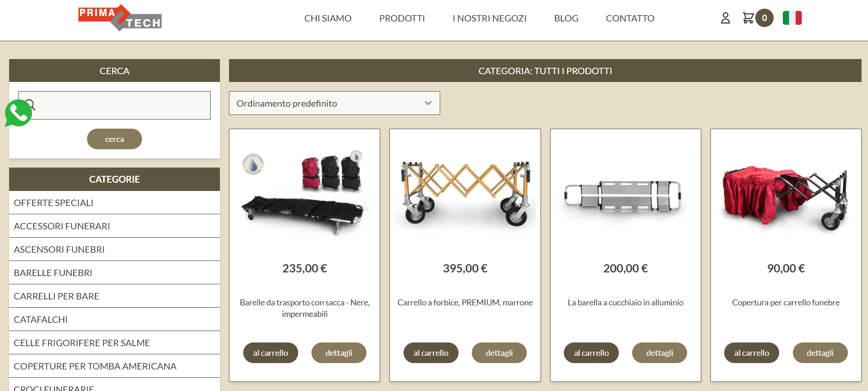Click the search magnifier icon
This screenshot has height=391, width=868.
point(30,105)
